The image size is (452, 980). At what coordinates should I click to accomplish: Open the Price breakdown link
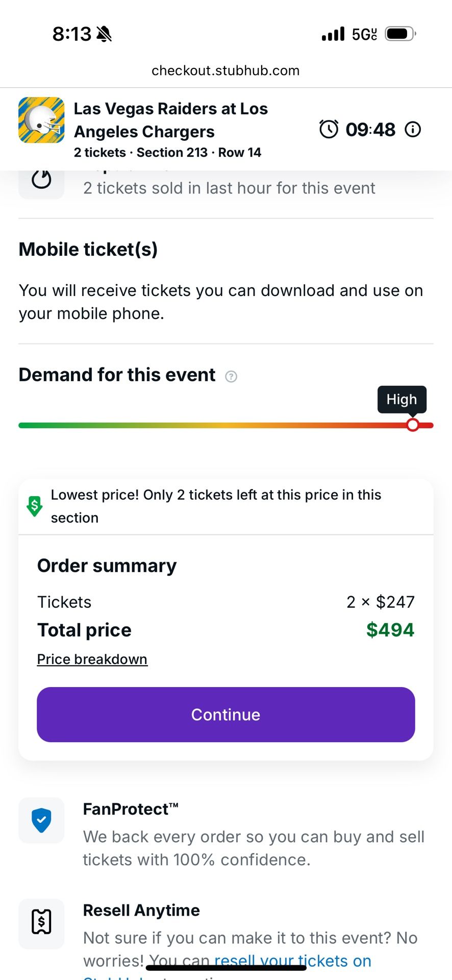point(92,659)
